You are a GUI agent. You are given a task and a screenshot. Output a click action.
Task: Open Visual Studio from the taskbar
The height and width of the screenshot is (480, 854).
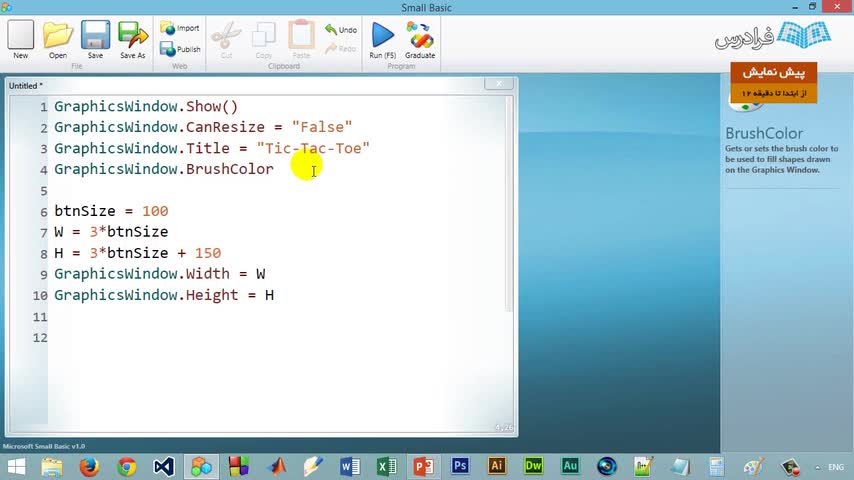(164, 467)
